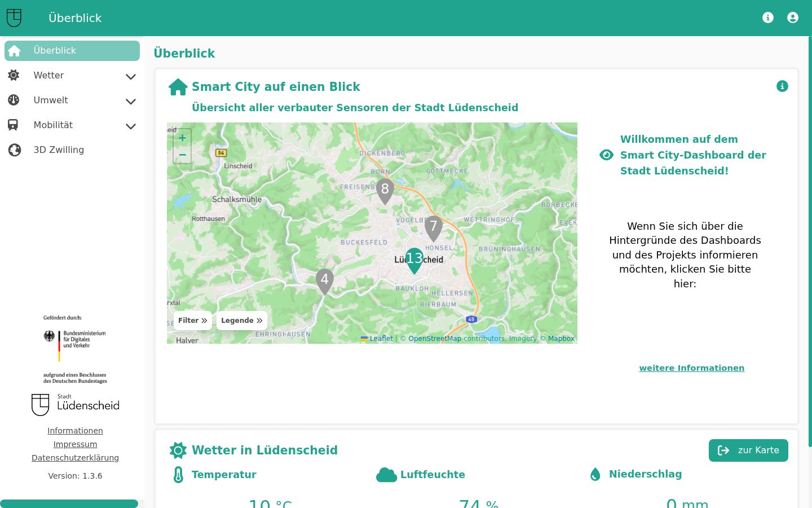Viewport: 812px width, 508px height.
Task: Click the home icon beside Überblick in sidebar
Action: [14, 51]
